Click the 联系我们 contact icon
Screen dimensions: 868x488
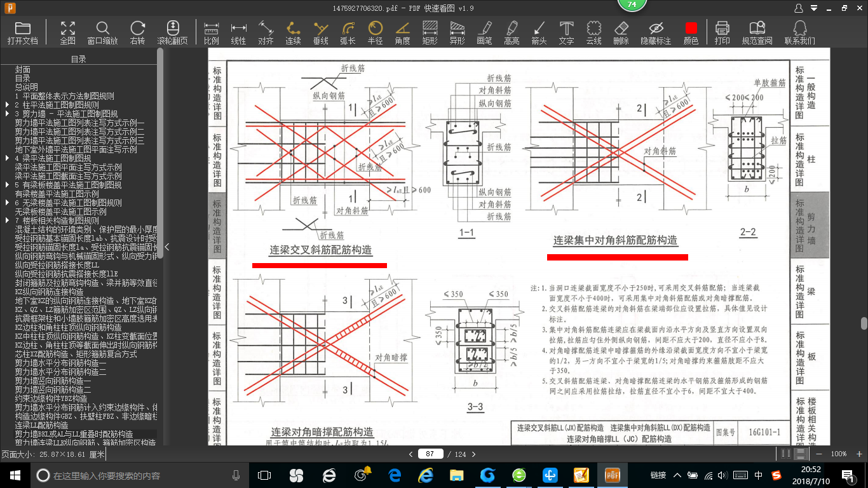point(799,32)
